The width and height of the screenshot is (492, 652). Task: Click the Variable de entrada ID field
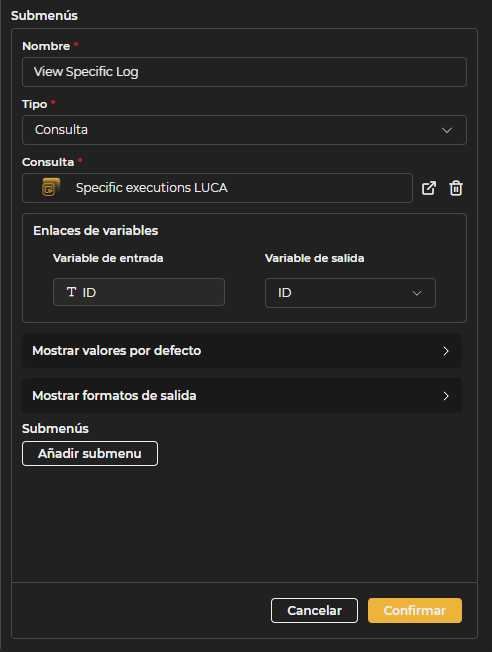[x=139, y=292]
